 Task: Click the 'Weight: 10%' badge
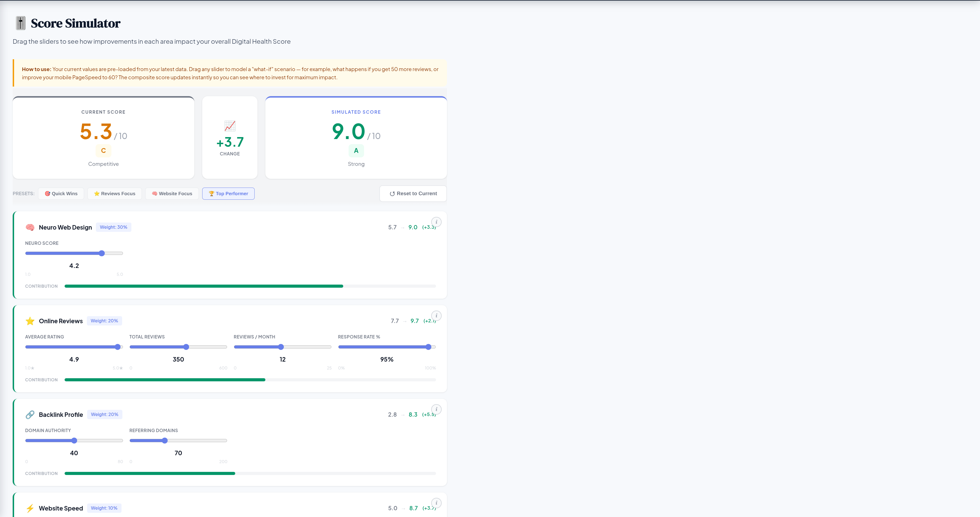tap(104, 508)
